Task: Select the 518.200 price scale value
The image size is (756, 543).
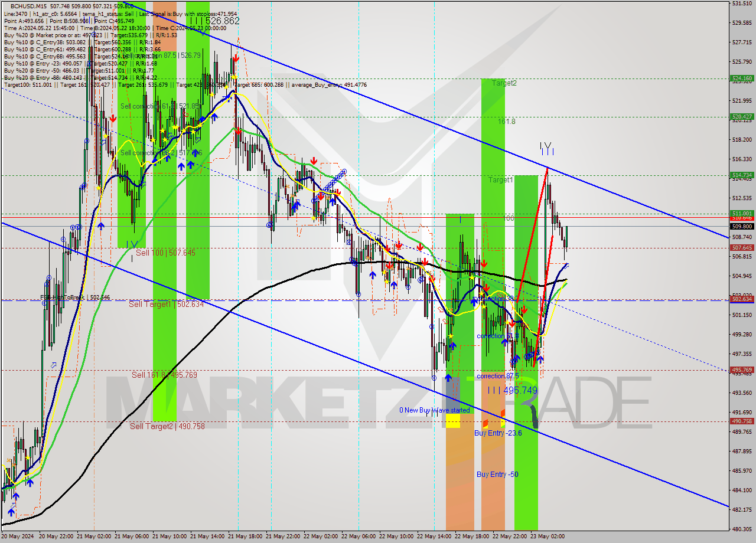Action: click(742, 140)
